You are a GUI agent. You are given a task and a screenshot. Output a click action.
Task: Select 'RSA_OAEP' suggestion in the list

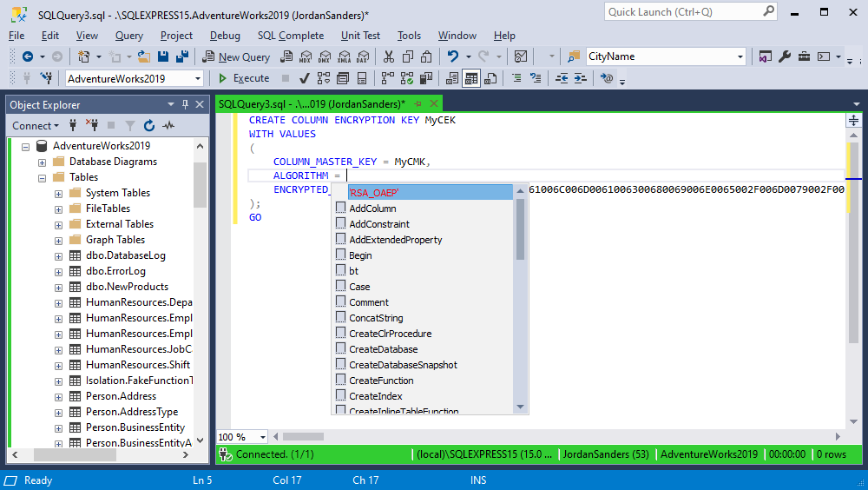(x=431, y=192)
